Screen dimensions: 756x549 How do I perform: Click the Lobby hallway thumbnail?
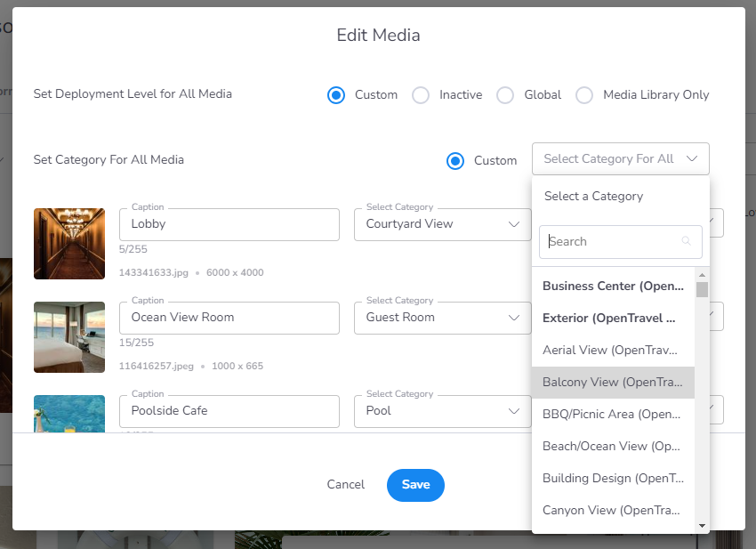click(69, 244)
